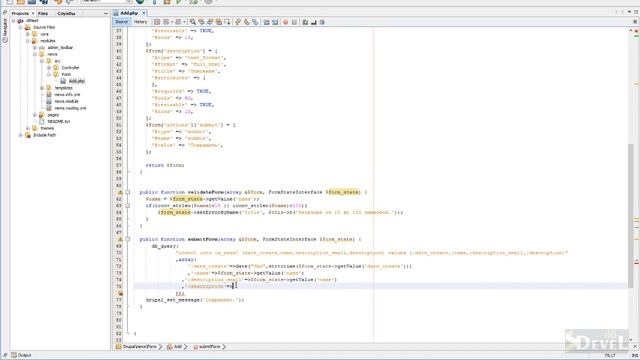Viewport: 640px width, 360px height.
Task: Collapse the dltest project node
Action: tap(13, 20)
